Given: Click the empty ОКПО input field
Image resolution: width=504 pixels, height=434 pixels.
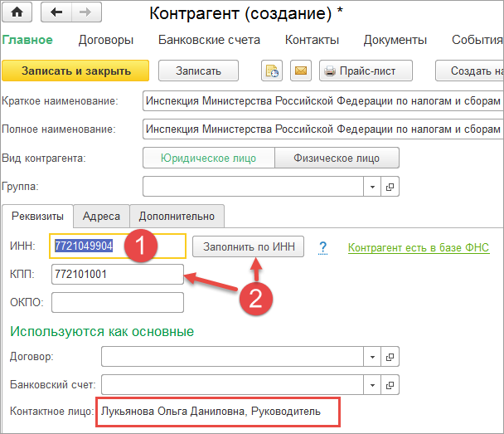Looking at the screenshot, I should click(x=118, y=302).
